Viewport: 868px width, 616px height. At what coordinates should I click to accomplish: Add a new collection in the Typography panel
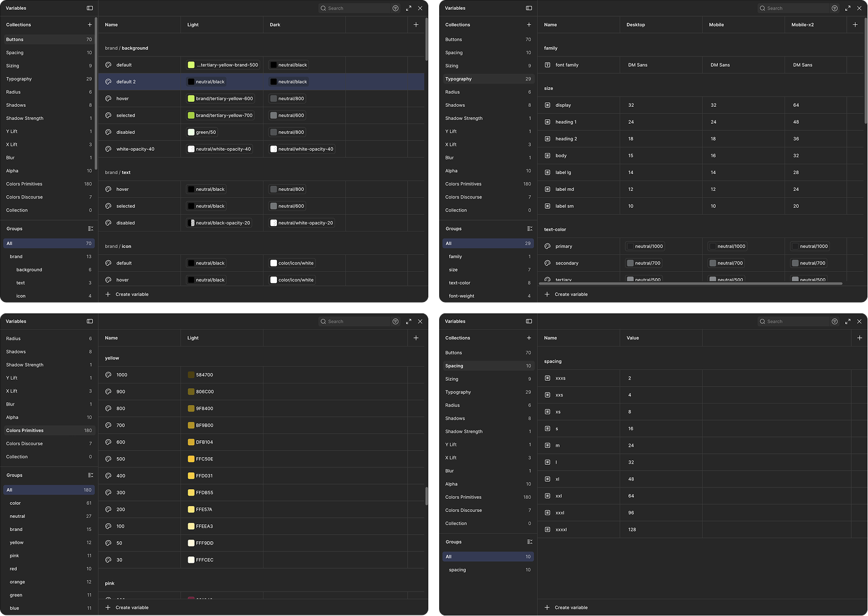click(x=529, y=25)
